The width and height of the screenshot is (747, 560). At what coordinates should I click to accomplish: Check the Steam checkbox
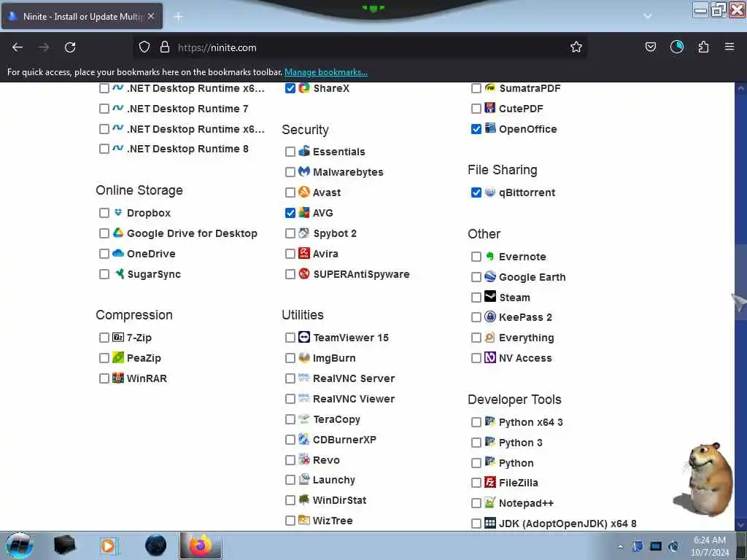(476, 297)
